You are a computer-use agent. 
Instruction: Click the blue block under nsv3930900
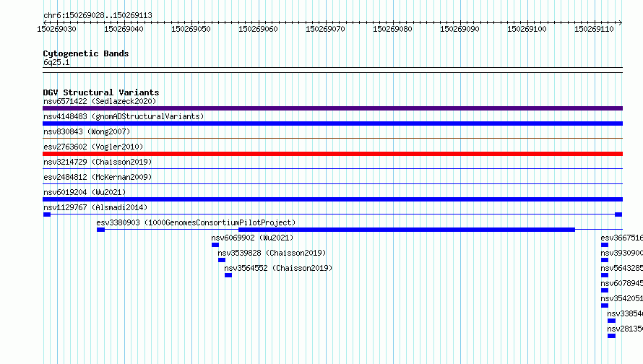coord(605,260)
